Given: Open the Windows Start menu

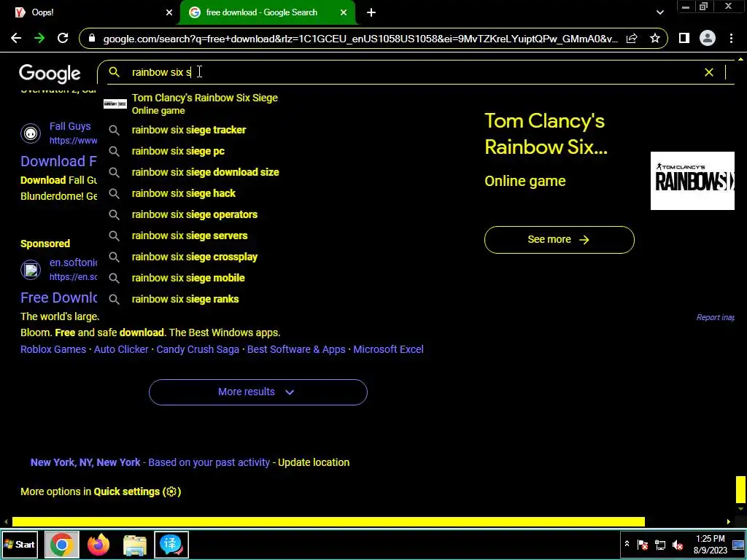Looking at the screenshot, I should 20,545.
